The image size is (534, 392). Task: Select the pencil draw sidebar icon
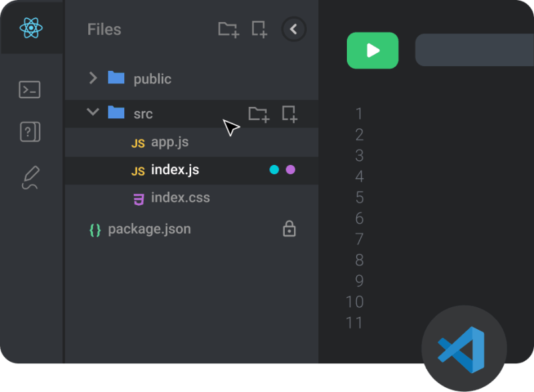(31, 177)
